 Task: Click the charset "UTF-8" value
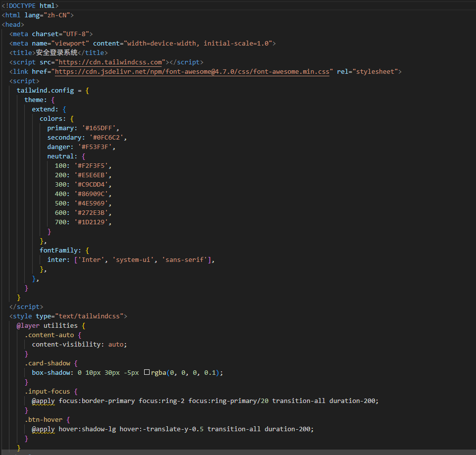(76, 34)
